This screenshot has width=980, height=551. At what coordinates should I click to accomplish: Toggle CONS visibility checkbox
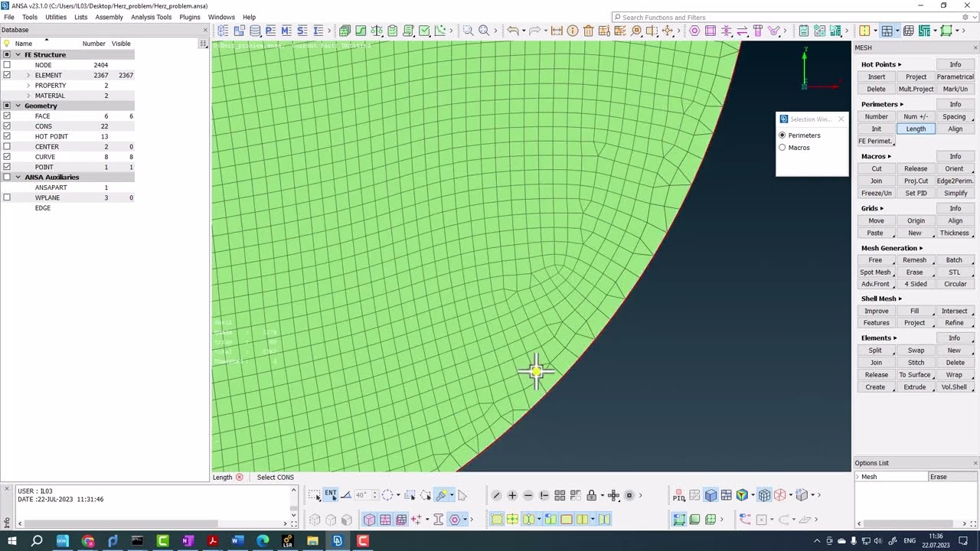point(7,126)
